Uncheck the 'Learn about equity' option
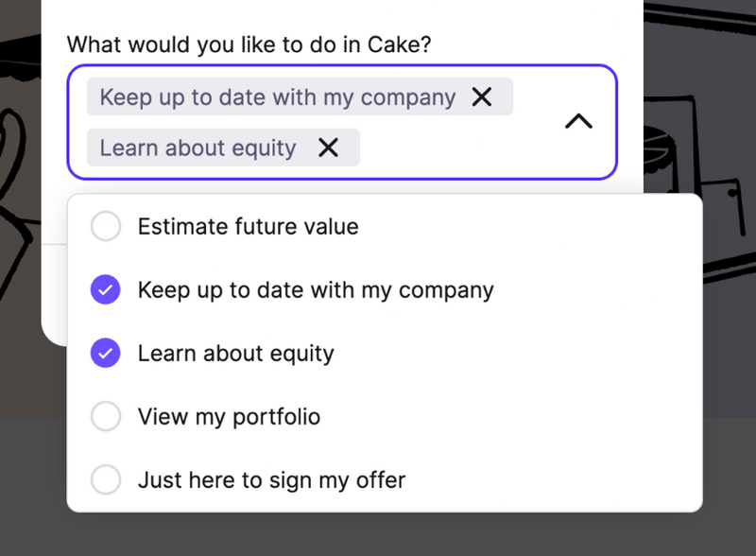Image resolution: width=756 pixels, height=556 pixels. 235,353
